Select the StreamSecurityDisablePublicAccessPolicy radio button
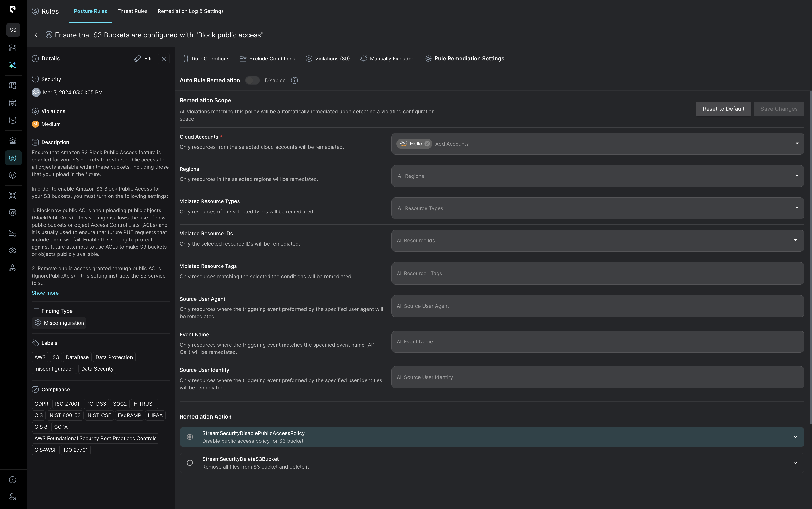Image resolution: width=812 pixels, height=509 pixels. pyautogui.click(x=190, y=437)
